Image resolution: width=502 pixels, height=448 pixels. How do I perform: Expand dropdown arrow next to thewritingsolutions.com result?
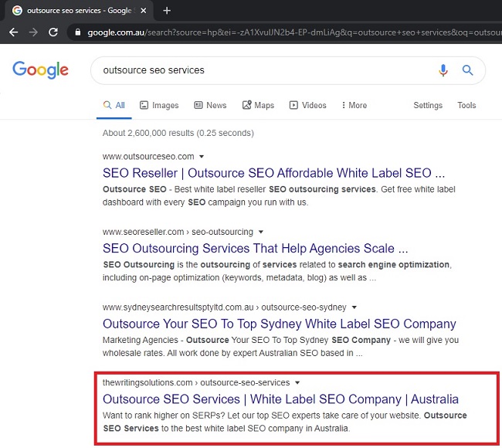297,382
